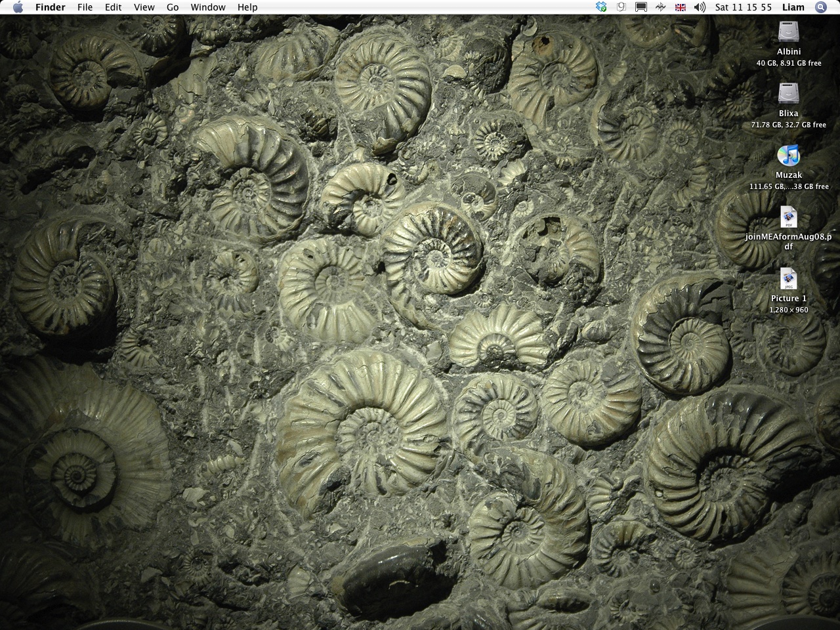
Task: Click the activity waveform menu bar icon
Action: (661, 7)
